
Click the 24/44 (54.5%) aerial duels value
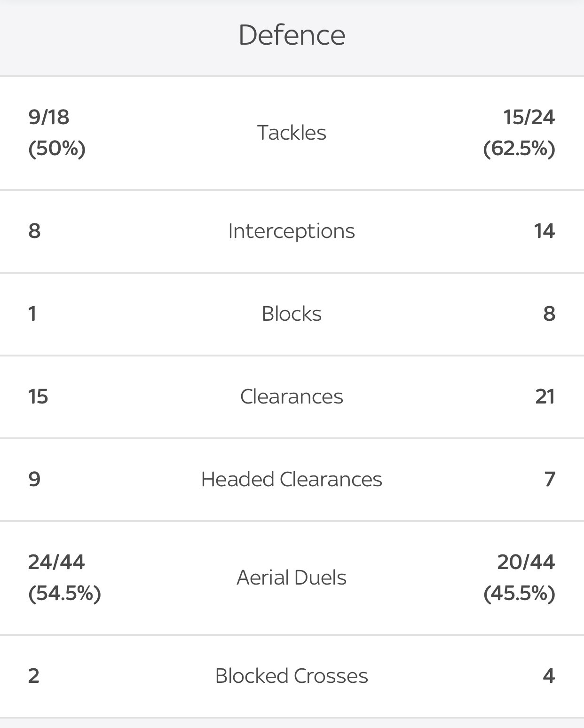coord(64,578)
